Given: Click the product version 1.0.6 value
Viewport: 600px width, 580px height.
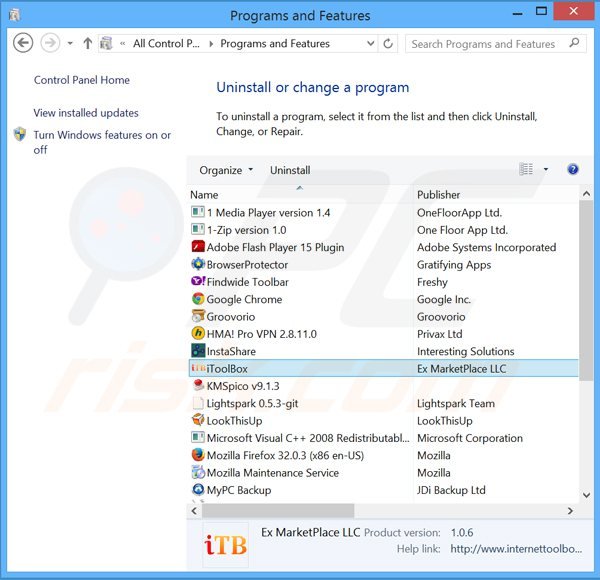Looking at the screenshot, I should point(462,532).
